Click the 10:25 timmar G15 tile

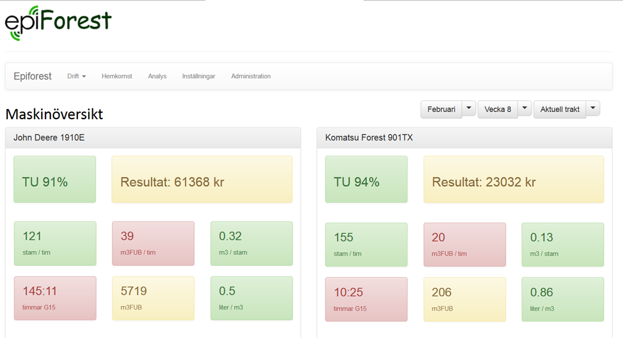(367, 299)
